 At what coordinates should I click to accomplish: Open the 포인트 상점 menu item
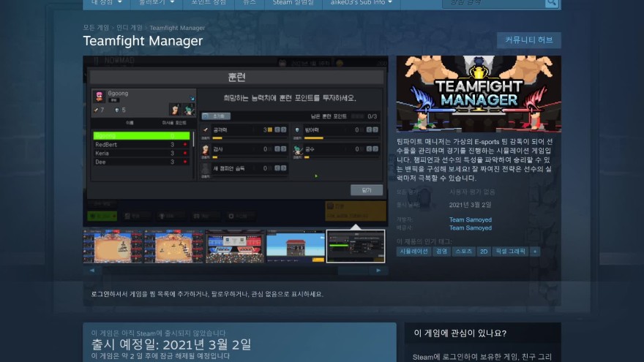(209, 3)
